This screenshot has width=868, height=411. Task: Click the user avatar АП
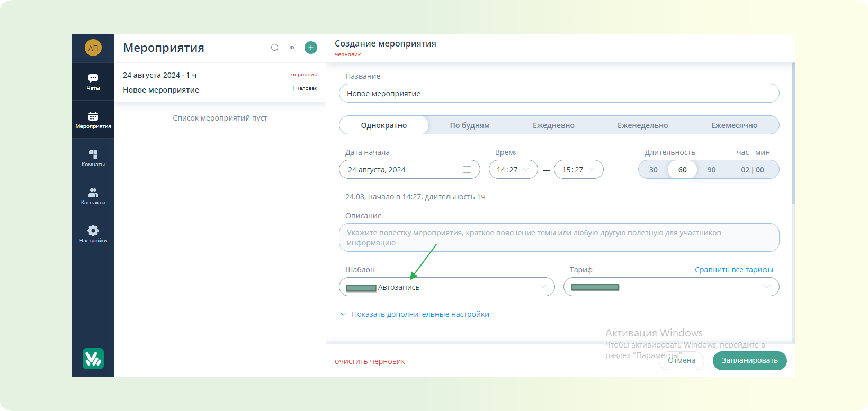click(93, 48)
